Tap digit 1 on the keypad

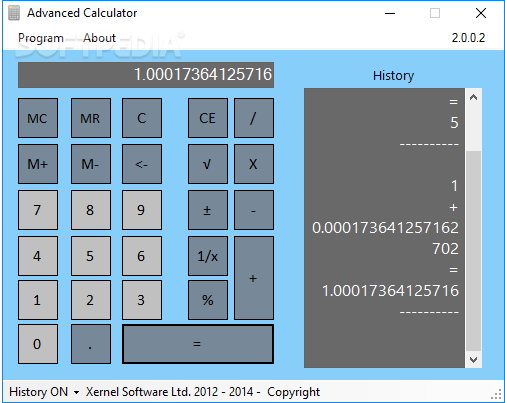[38, 300]
